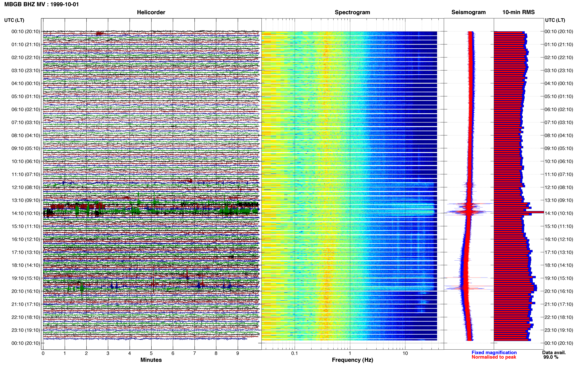
Task: Click the 02:10 (22:10) label beside the Helicorder
Action: point(26,57)
